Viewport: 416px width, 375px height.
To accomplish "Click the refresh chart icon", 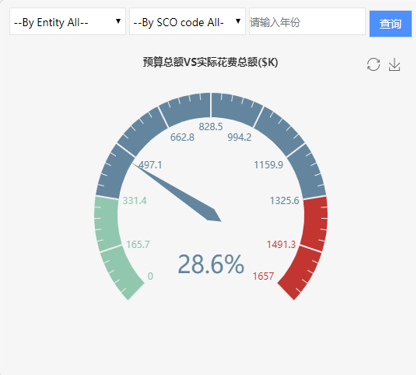I will pyautogui.click(x=373, y=65).
